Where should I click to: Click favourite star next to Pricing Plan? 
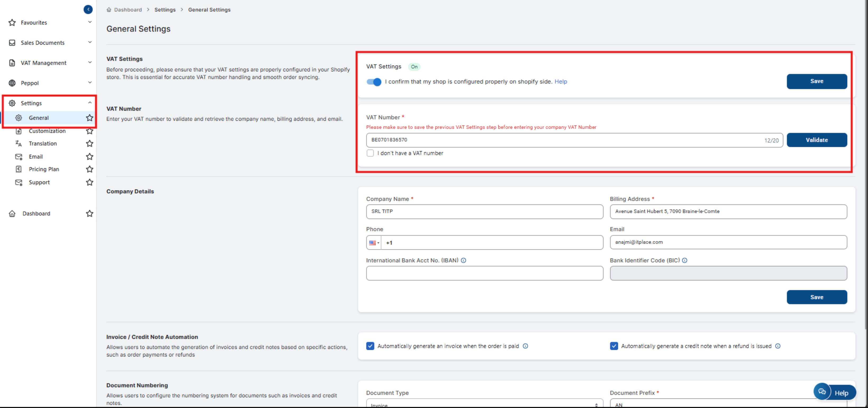tap(89, 169)
